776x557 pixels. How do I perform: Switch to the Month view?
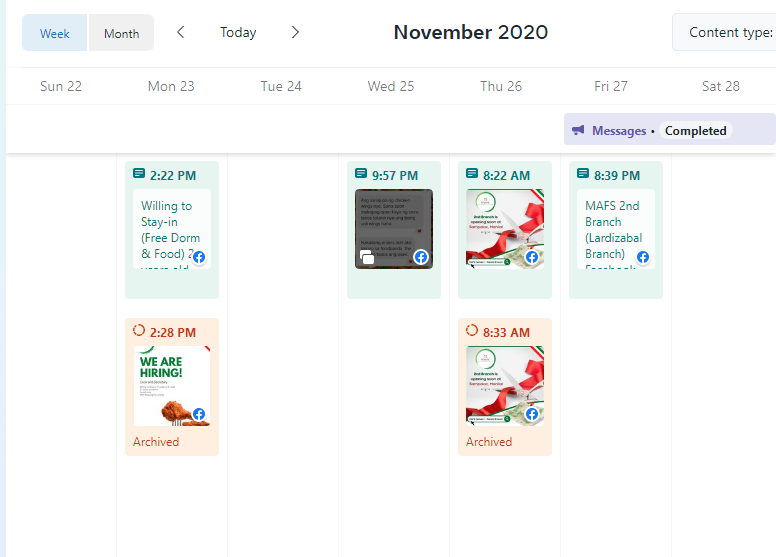click(x=121, y=33)
